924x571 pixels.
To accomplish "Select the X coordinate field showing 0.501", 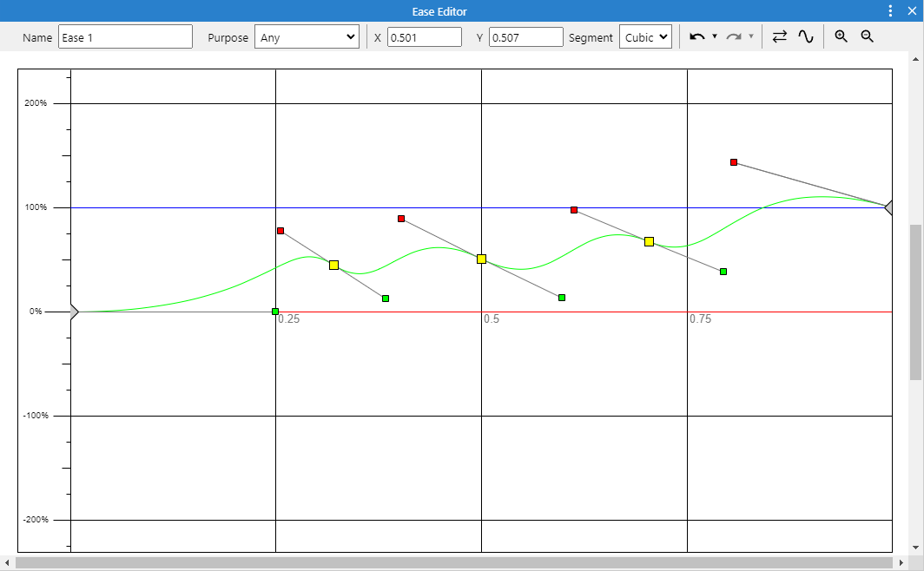I will 423,36.
